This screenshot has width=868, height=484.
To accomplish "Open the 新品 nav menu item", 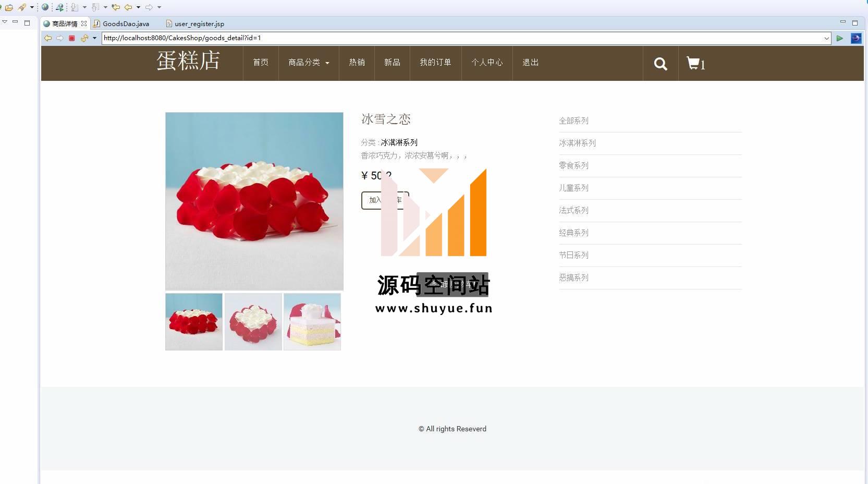I will click(x=392, y=63).
